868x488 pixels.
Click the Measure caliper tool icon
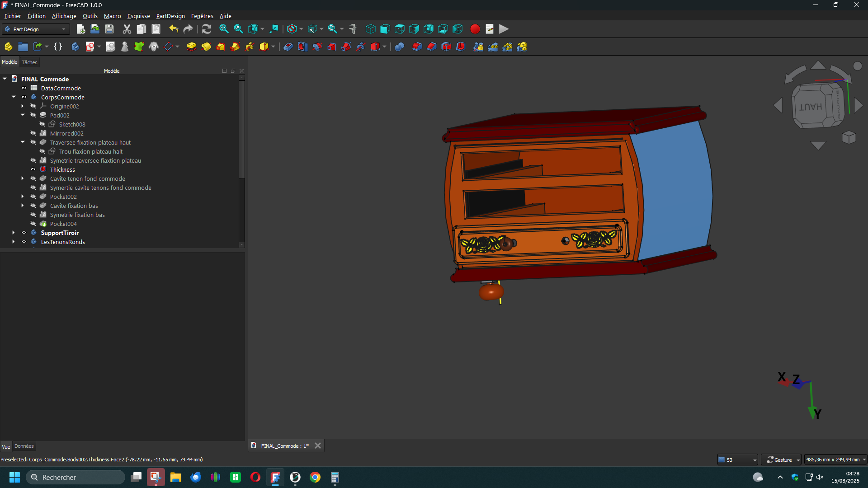(x=353, y=29)
